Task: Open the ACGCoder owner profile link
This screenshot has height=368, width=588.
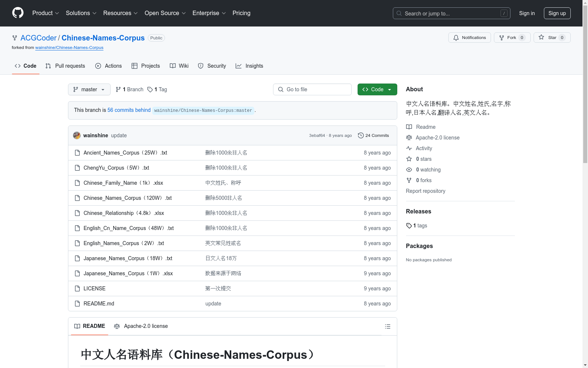Action: pyautogui.click(x=39, y=38)
